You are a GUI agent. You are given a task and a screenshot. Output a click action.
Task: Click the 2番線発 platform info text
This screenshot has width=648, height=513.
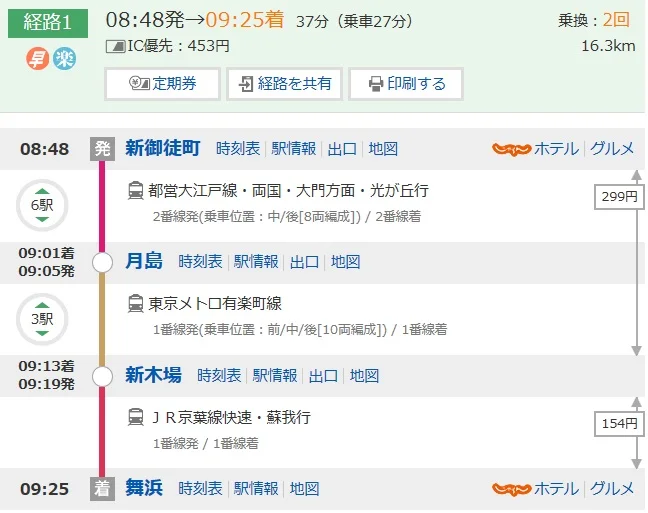click(287, 217)
